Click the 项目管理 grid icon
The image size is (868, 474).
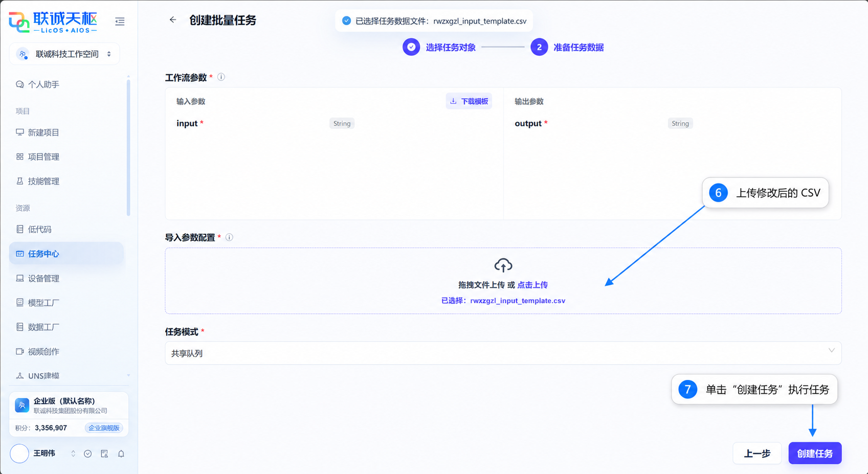click(20, 157)
